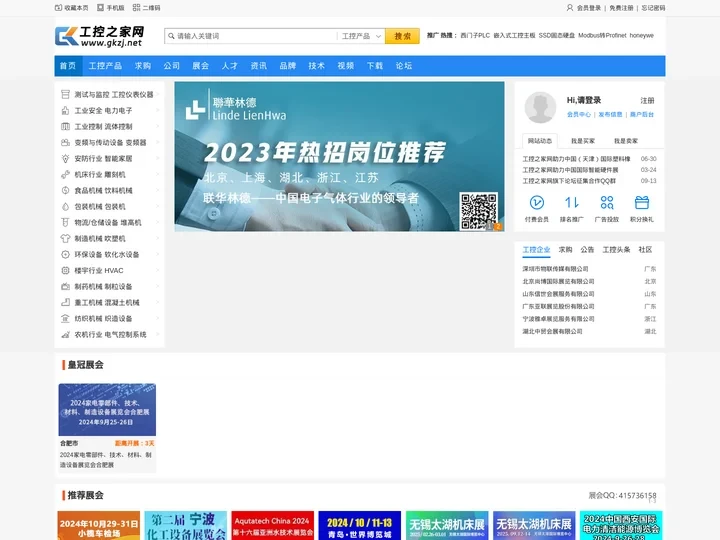The width and height of the screenshot is (720, 540).
Task: Open 深圳市物联传媒有限公司 company entry
Action: (x=555, y=269)
